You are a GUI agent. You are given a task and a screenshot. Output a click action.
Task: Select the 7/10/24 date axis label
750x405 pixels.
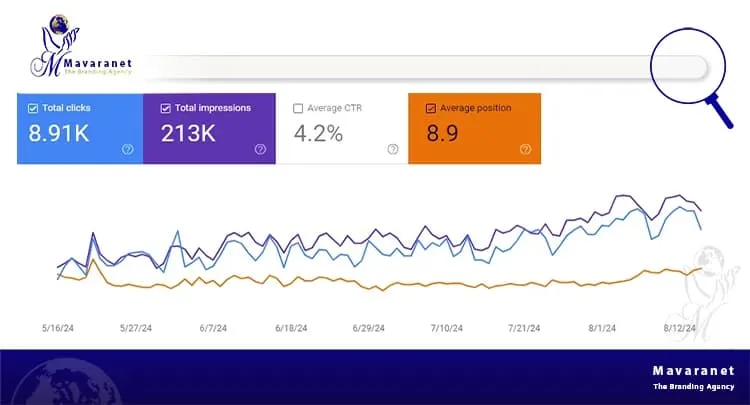coord(448,327)
